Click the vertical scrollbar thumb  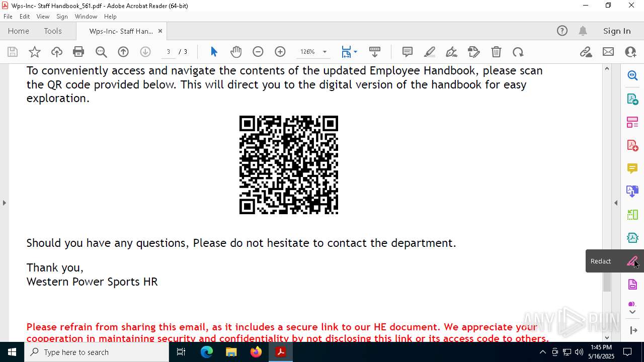607,283
